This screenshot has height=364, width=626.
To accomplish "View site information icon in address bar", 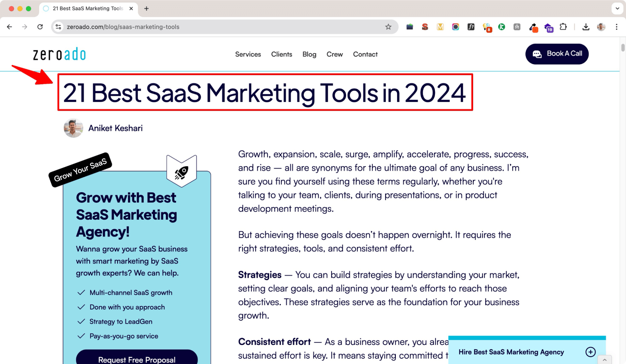I will point(58,27).
